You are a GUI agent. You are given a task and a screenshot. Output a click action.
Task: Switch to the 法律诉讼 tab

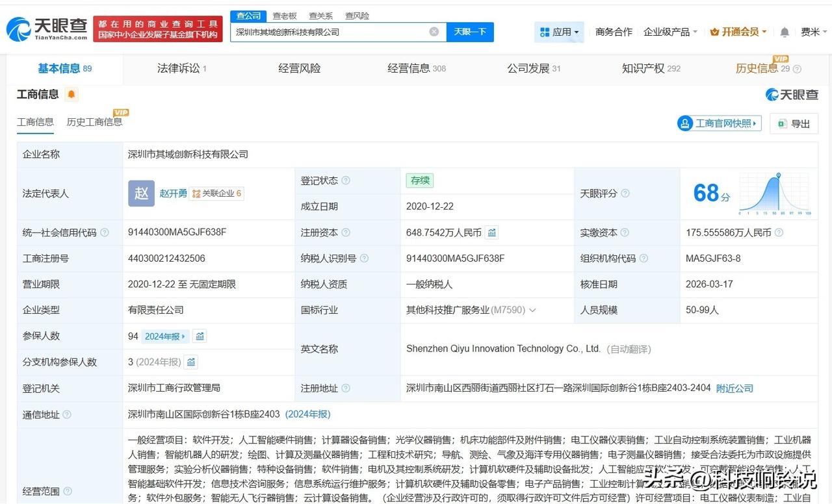[x=182, y=68]
